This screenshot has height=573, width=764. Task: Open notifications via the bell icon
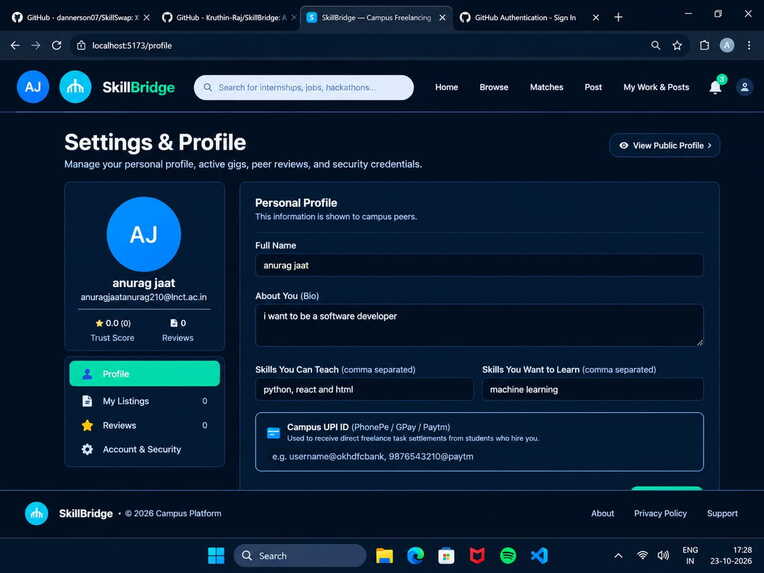(715, 87)
